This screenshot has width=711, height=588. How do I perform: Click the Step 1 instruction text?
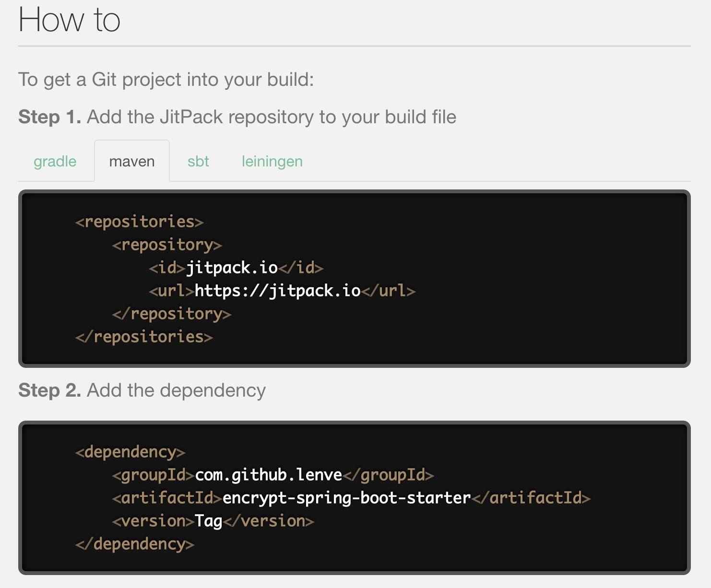(238, 117)
